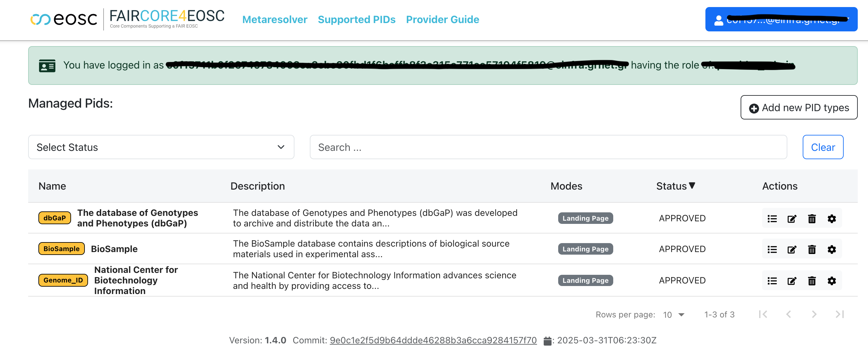Focus the Search input field

point(548,147)
